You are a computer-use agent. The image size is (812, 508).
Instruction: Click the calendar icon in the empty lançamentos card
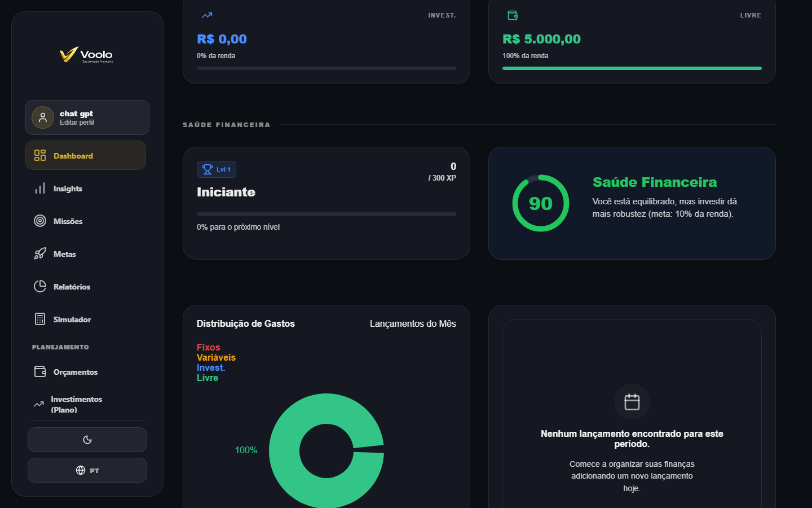pyautogui.click(x=632, y=402)
